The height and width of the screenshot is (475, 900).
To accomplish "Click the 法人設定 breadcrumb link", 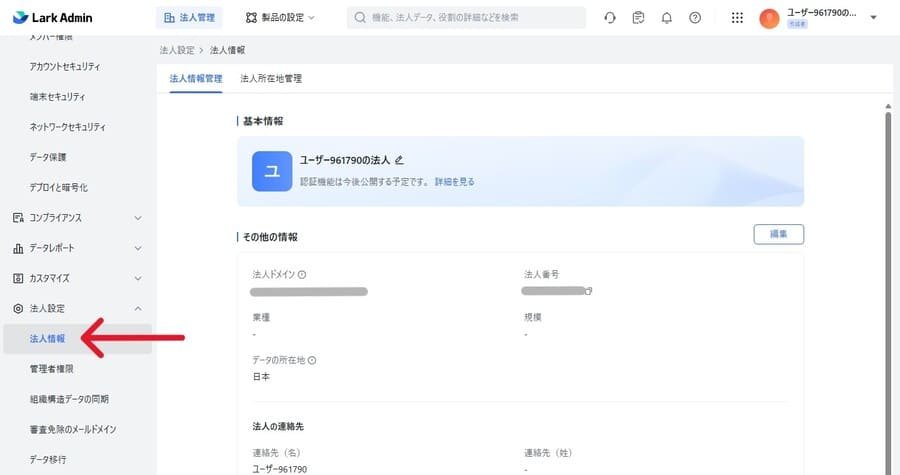I will coord(177,50).
